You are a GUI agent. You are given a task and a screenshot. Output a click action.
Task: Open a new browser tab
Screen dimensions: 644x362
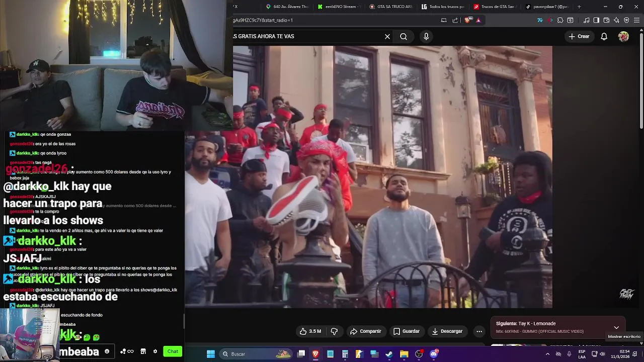[579, 7]
